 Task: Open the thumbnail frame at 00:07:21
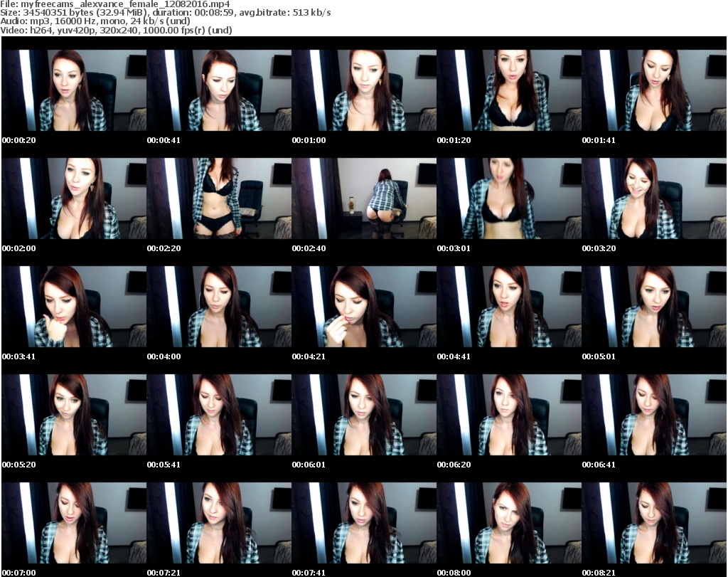tap(219, 523)
